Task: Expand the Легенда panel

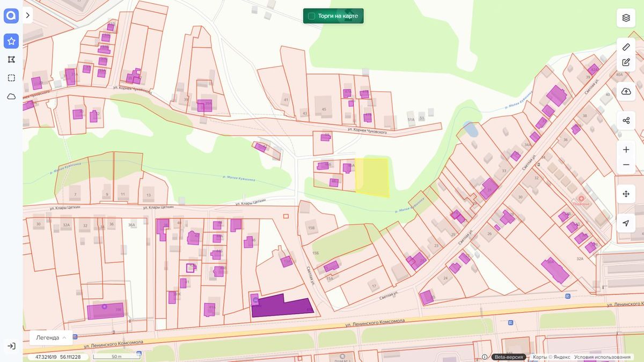Action: click(x=51, y=338)
